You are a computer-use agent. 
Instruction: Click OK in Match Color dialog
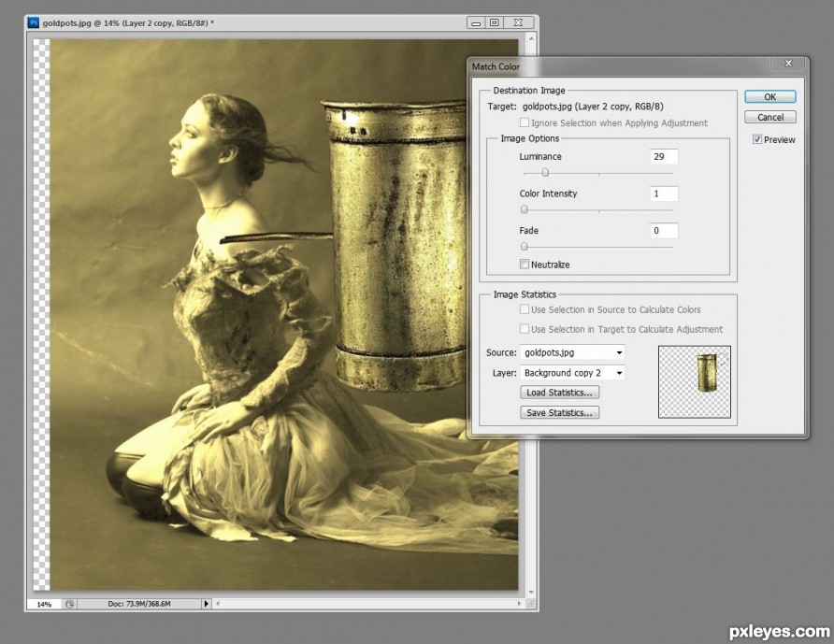(x=769, y=97)
